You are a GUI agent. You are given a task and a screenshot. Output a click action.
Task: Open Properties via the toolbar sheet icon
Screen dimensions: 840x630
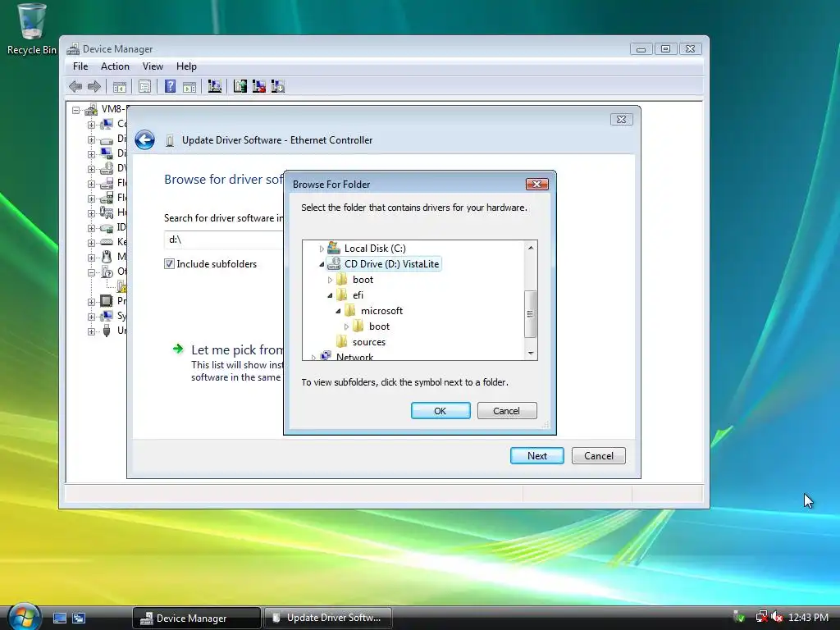click(144, 86)
